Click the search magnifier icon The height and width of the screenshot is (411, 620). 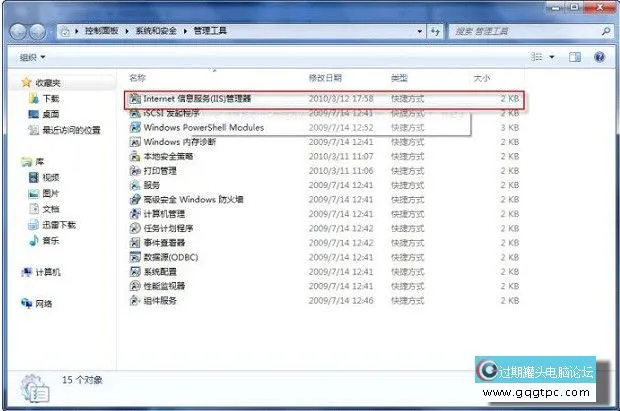pos(606,31)
